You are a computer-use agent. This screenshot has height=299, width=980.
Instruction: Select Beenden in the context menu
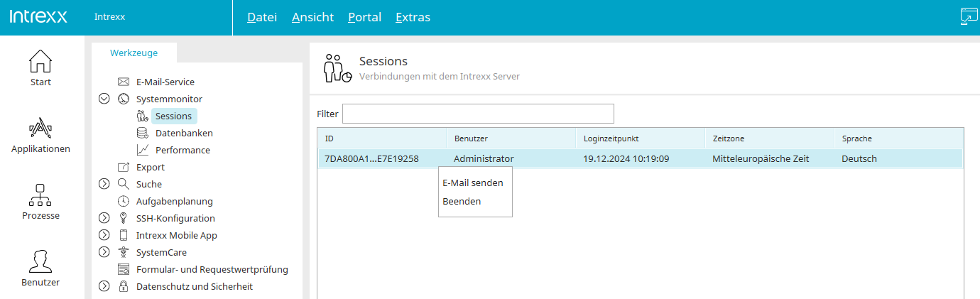[x=462, y=202]
